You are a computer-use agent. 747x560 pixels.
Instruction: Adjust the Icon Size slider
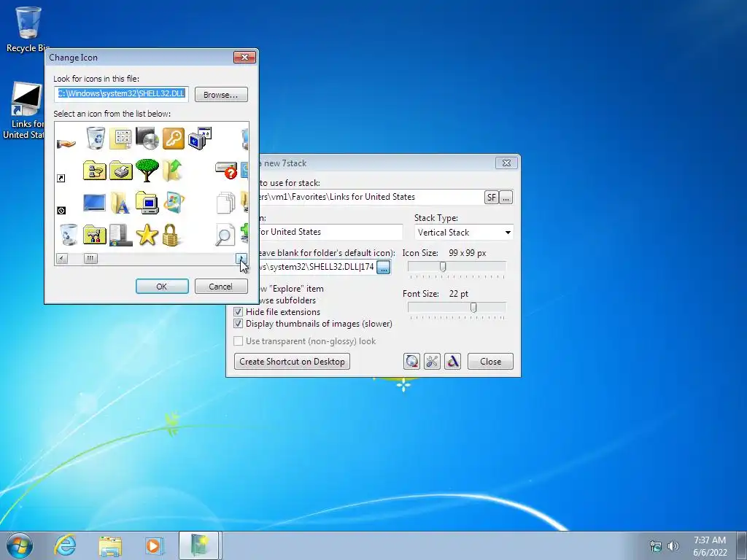443,266
